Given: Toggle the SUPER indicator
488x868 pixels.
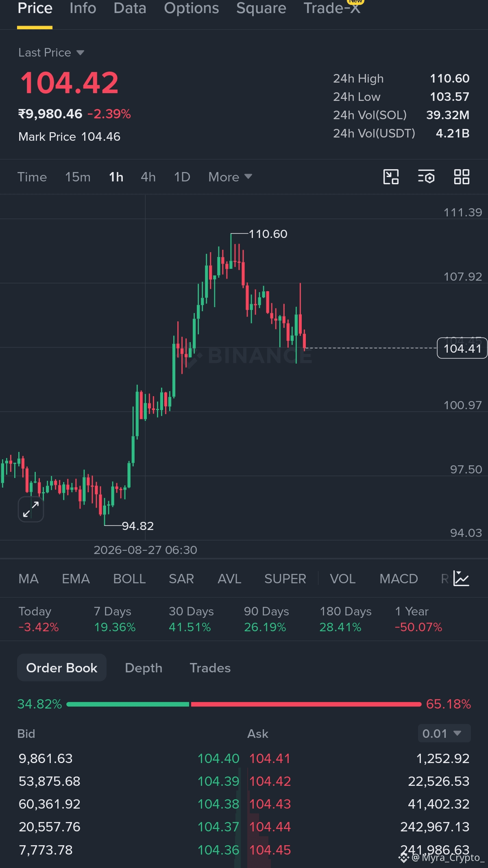Looking at the screenshot, I should (285, 578).
